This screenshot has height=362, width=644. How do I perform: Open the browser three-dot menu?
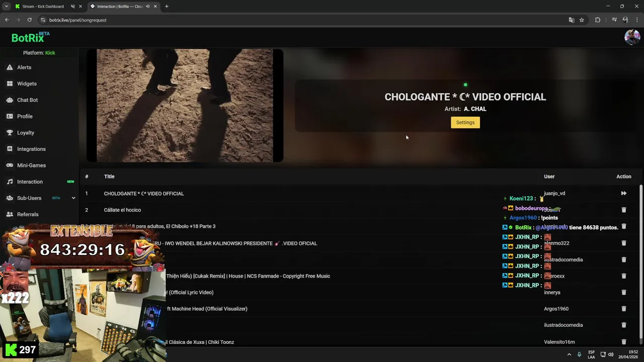pyautogui.click(x=637, y=20)
